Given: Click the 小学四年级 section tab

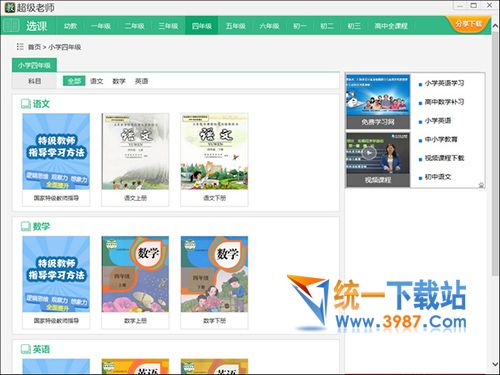Looking at the screenshot, I should (x=34, y=65).
